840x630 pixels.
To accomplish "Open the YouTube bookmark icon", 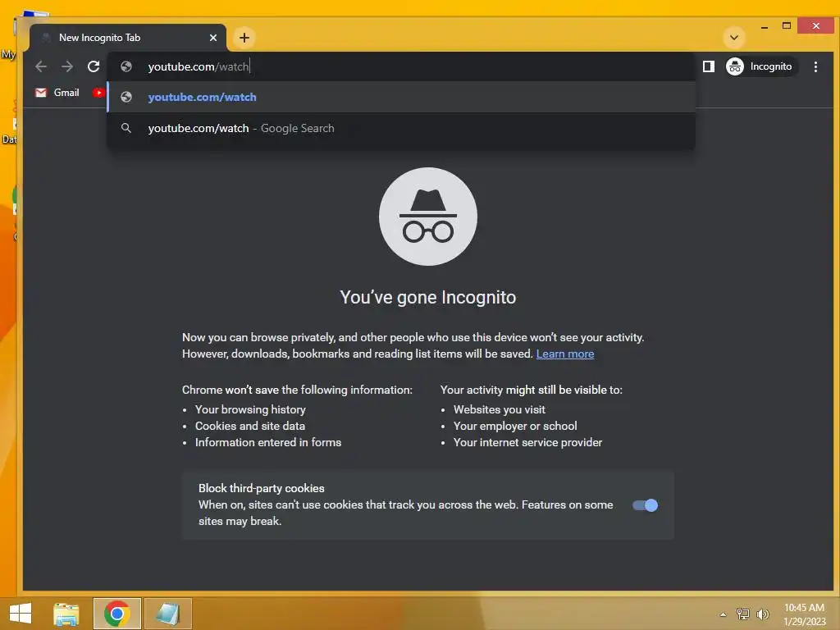I will coord(98,93).
